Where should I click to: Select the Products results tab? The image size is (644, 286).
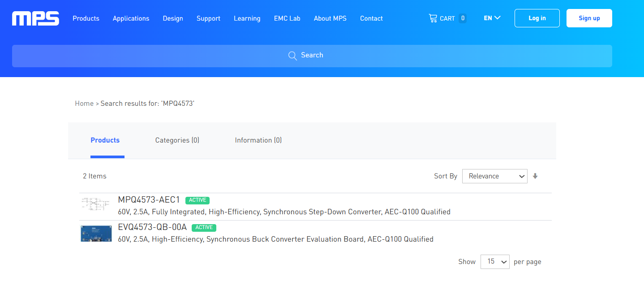105,140
